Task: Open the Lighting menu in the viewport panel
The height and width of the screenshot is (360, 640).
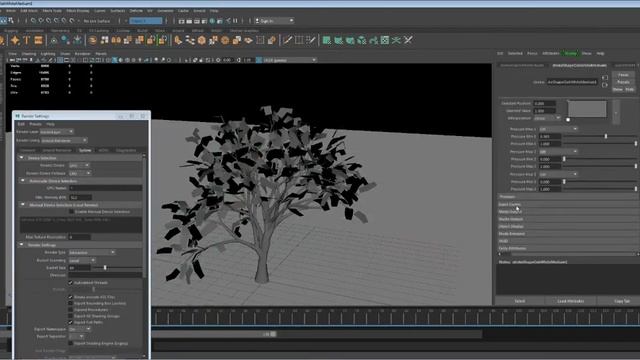Action: pos(48,53)
